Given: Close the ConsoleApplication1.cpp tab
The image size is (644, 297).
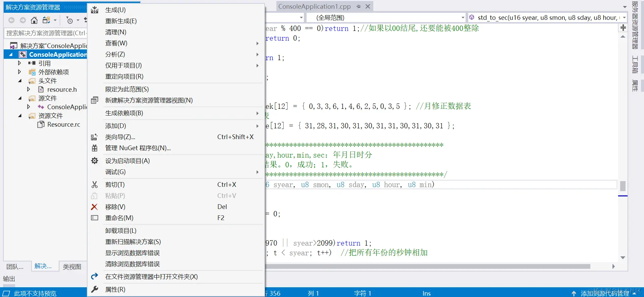Looking at the screenshot, I should (x=368, y=6).
